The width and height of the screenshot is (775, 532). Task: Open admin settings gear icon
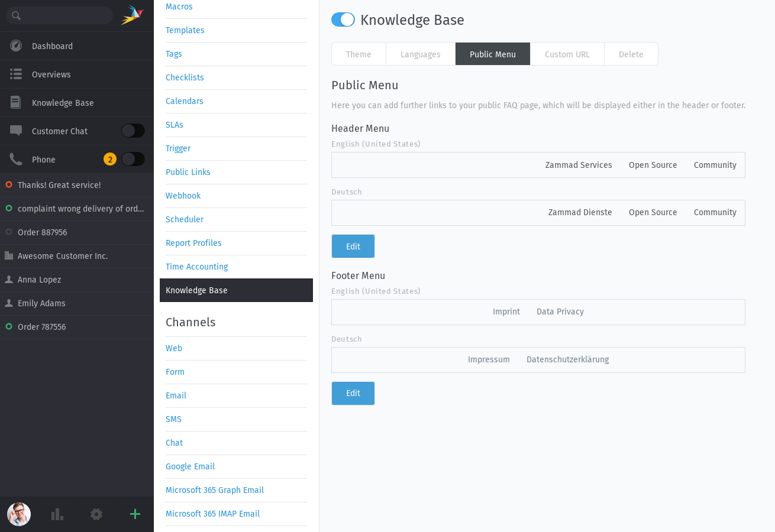96,514
